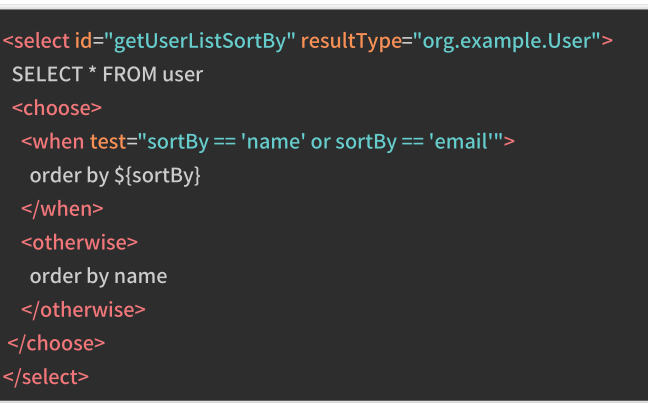Click the order by name line
Image resolution: width=648 pixels, height=410 pixels.
[98, 276]
